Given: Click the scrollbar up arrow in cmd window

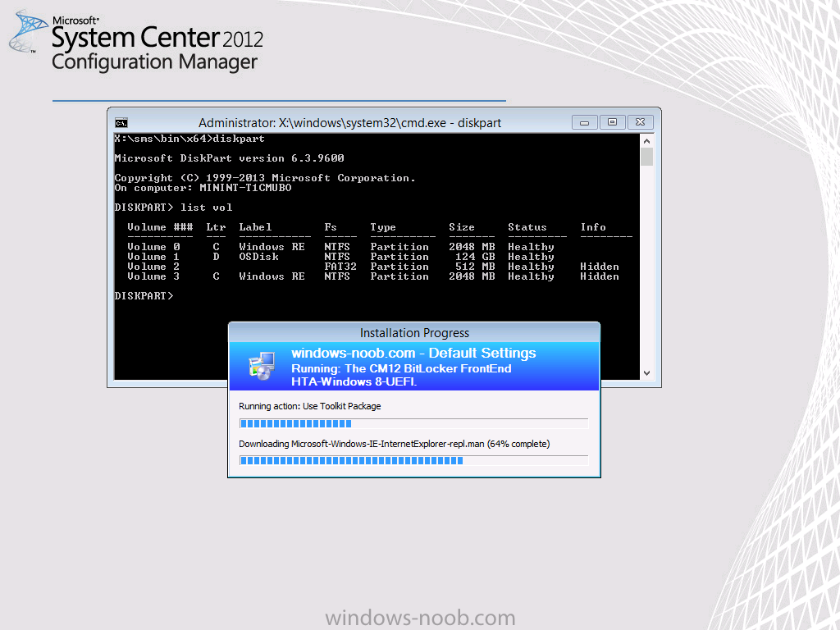Looking at the screenshot, I should coord(646,141).
